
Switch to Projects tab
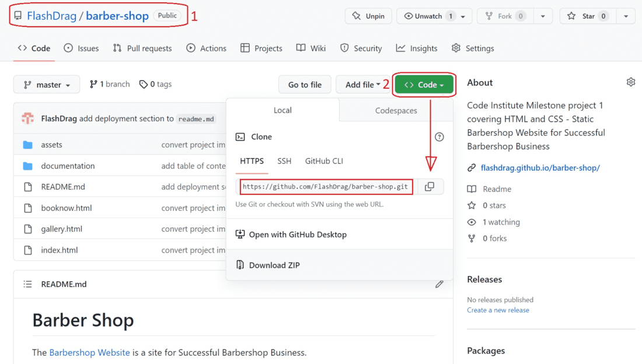(261, 48)
